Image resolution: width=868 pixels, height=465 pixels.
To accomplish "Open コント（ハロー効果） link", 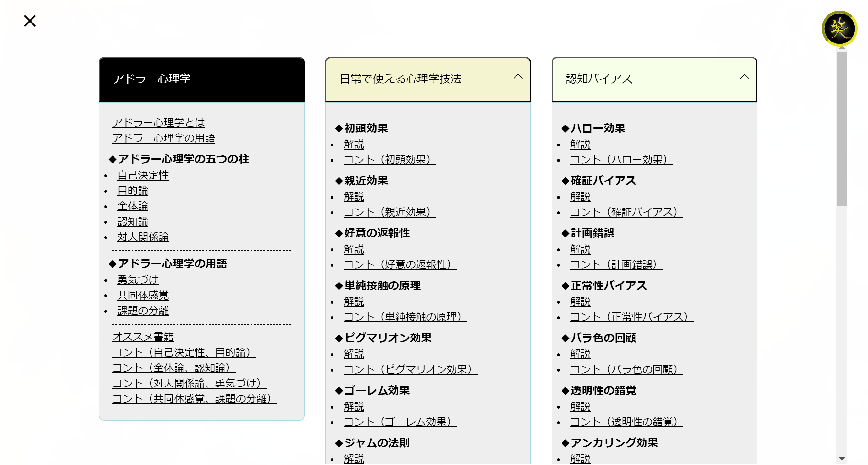I will point(621,160).
